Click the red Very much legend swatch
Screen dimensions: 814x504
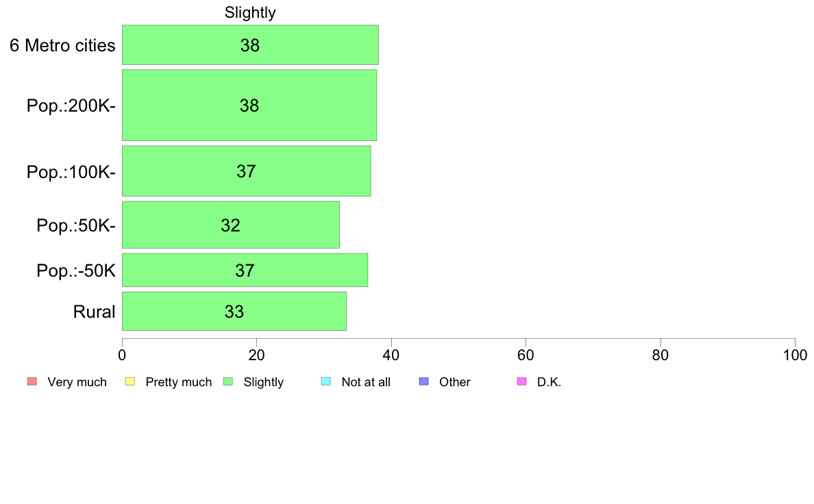(32, 381)
